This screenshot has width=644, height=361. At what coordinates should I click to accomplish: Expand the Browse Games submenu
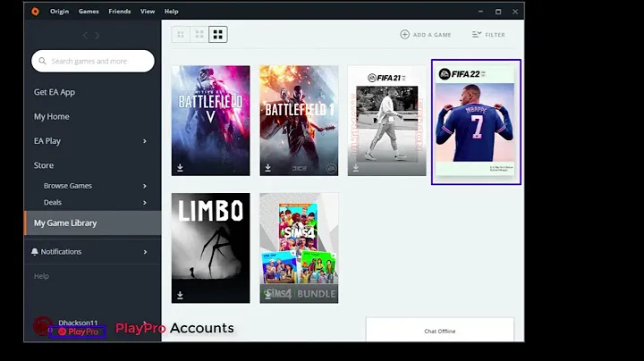click(x=145, y=186)
